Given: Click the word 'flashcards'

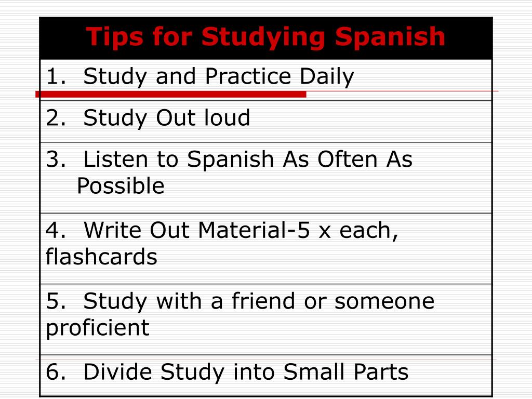Looking at the screenshot, I should pyautogui.click(x=101, y=256).
